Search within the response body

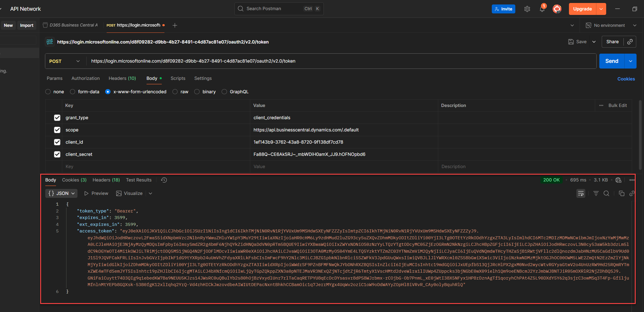pyautogui.click(x=606, y=193)
